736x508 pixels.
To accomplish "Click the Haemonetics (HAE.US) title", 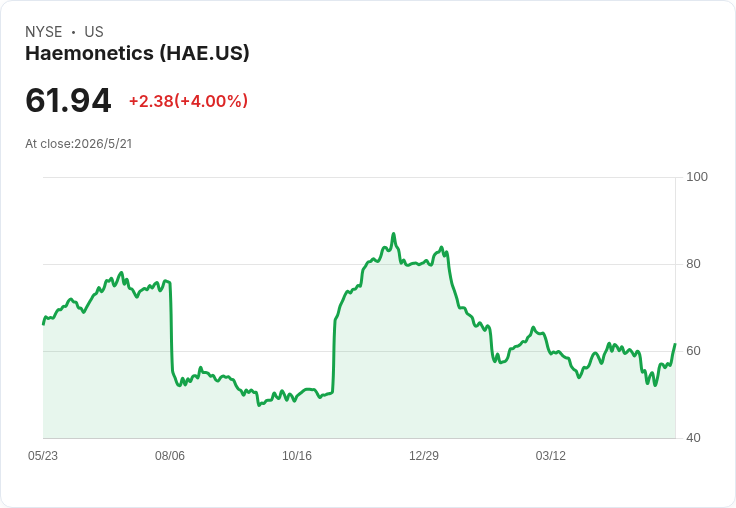I will [137, 53].
